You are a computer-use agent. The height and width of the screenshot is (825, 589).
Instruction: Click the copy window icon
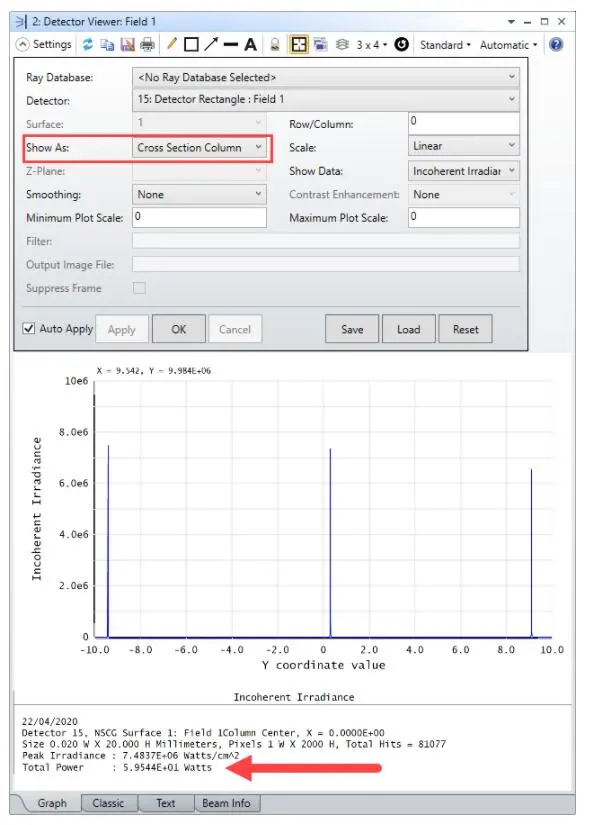pyautogui.click(x=107, y=45)
